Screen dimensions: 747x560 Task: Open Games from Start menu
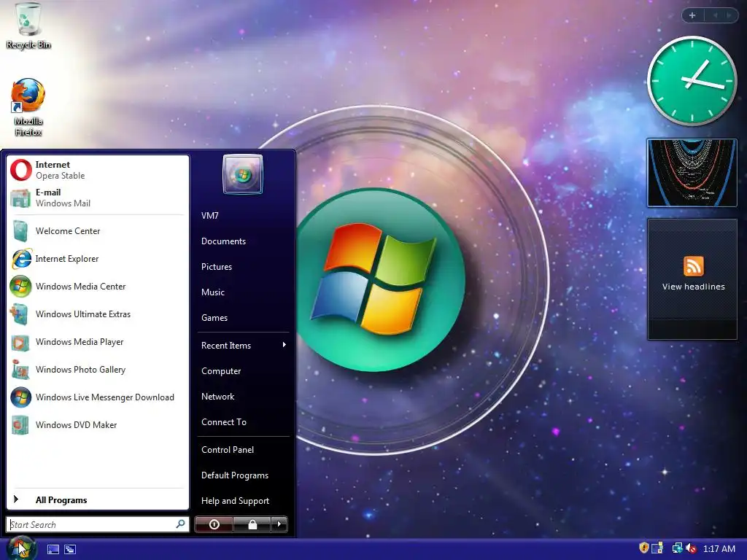tap(243, 318)
